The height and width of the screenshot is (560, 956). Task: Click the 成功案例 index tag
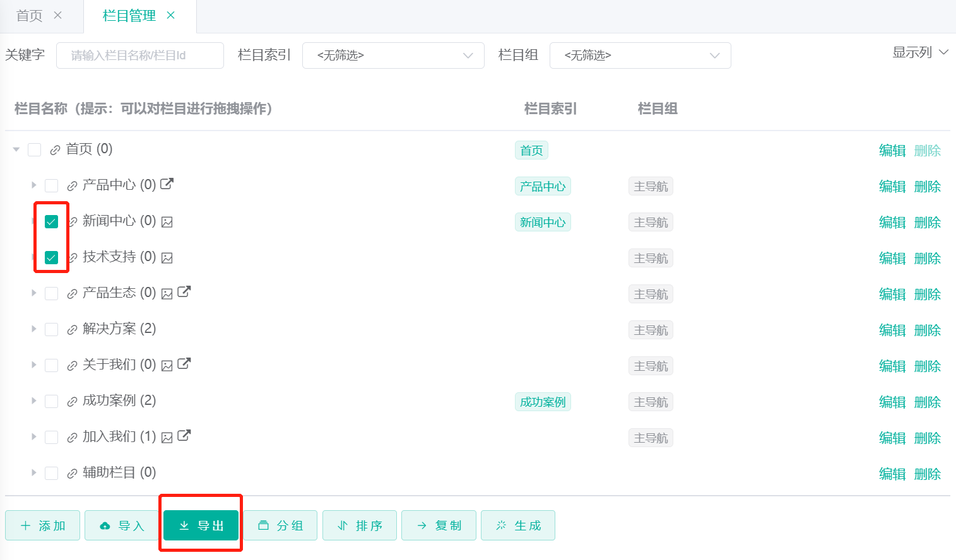pyautogui.click(x=543, y=402)
